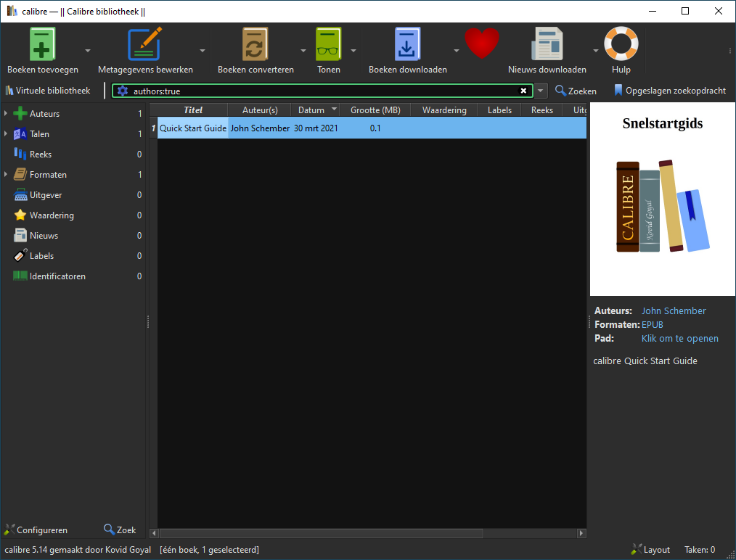
Task: Open Opgeslagen zoekopdracht menu
Action: [x=670, y=91]
